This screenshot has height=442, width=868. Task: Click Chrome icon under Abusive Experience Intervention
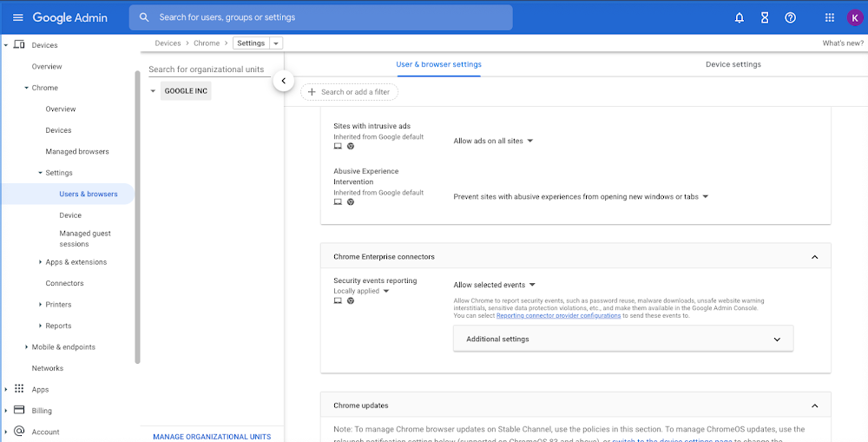pyautogui.click(x=351, y=202)
